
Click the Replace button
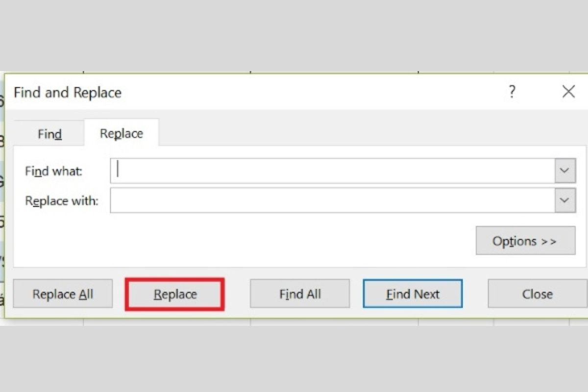click(x=175, y=294)
